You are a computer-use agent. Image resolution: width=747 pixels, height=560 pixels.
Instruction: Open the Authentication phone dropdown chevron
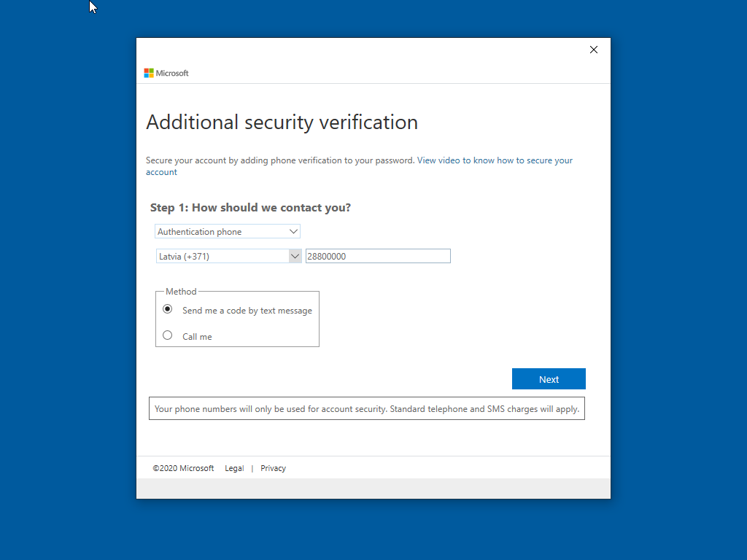pos(293,231)
